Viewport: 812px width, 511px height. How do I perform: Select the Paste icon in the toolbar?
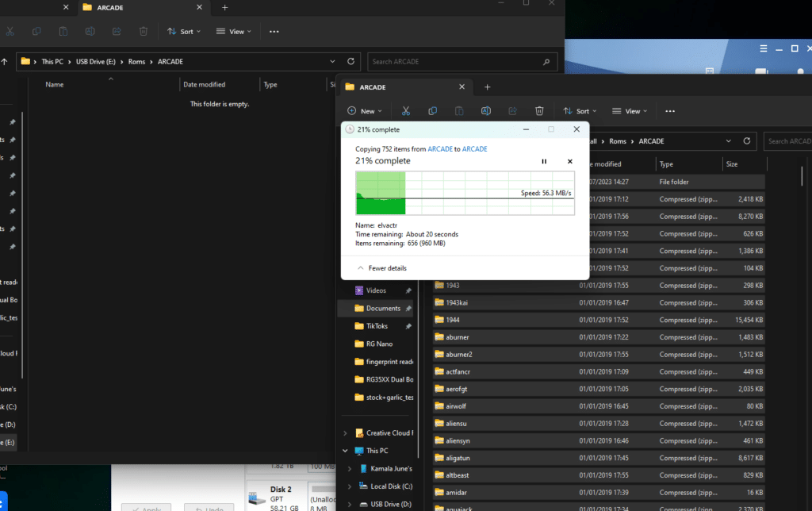click(459, 110)
